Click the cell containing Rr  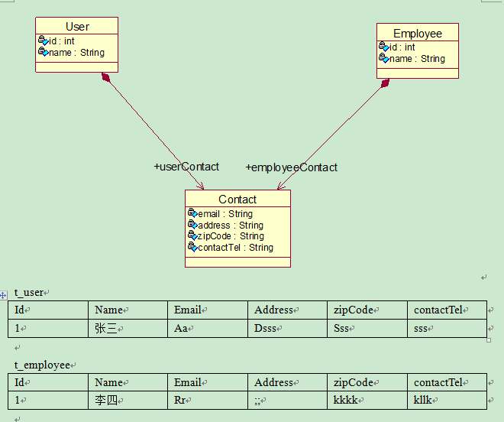(208, 401)
